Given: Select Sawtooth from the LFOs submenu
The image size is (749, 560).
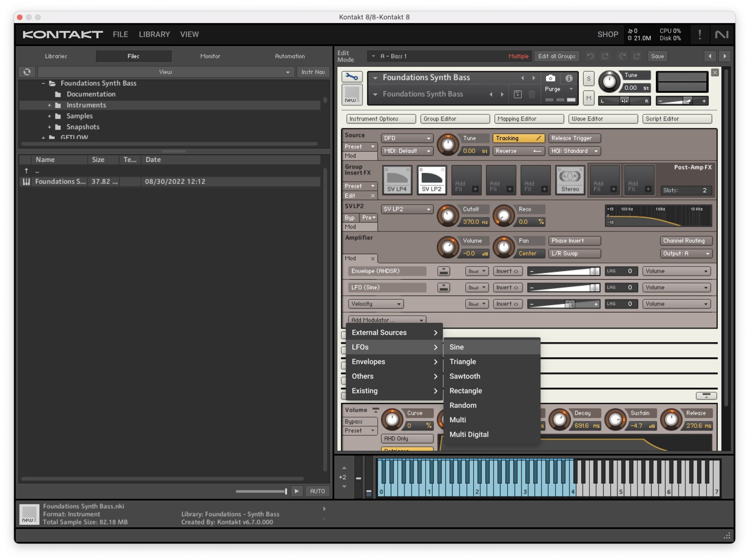Looking at the screenshot, I should tap(465, 376).
